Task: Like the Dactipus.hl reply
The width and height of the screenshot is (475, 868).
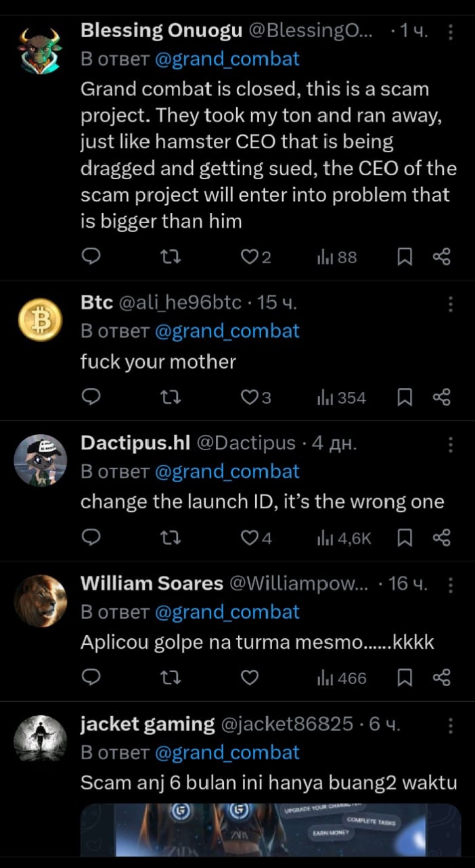Action: pyautogui.click(x=250, y=538)
